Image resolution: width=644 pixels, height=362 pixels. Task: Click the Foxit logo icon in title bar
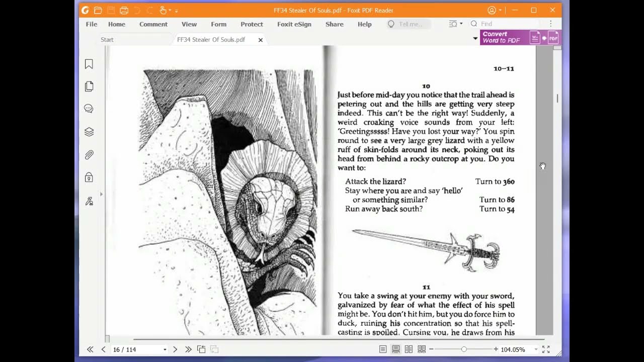pos(85,10)
